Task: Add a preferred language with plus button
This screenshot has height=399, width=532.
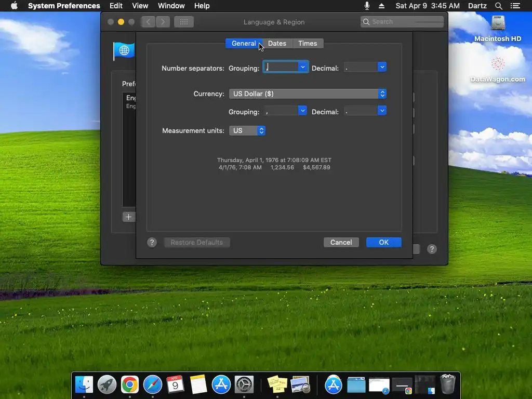Action: (x=129, y=217)
